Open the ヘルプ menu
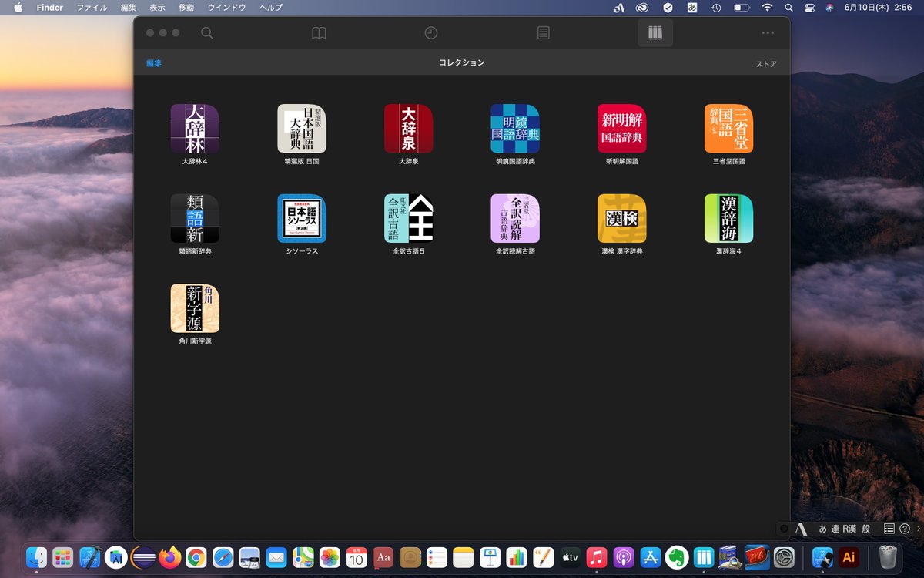 (x=271, y=8)
